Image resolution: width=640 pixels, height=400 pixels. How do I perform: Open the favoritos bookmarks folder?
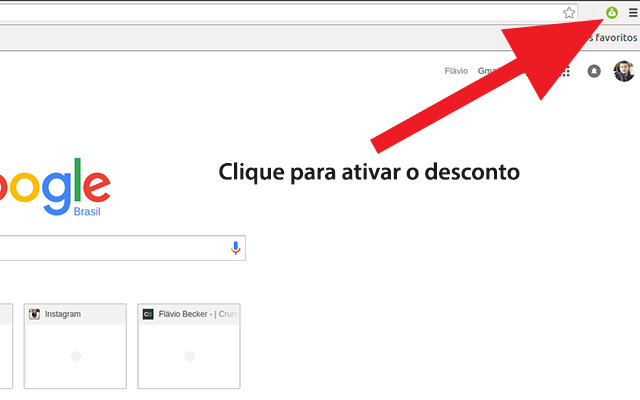[613, 38]
